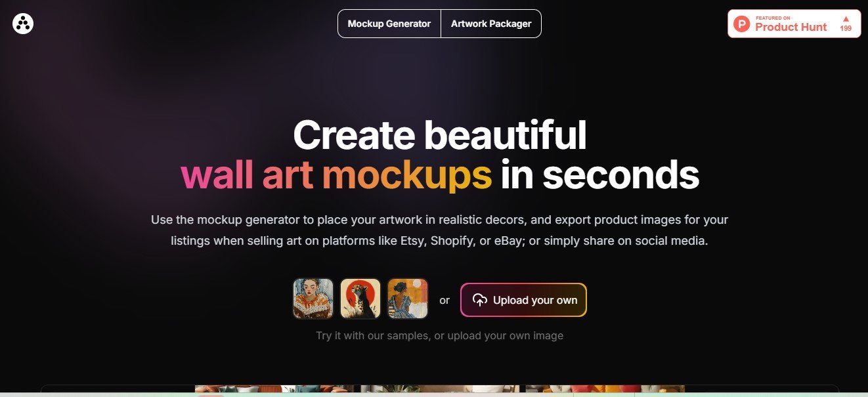Screen dimensions: 868x397
Task: Click the 199 upvote count
Action: click(846, 29)
